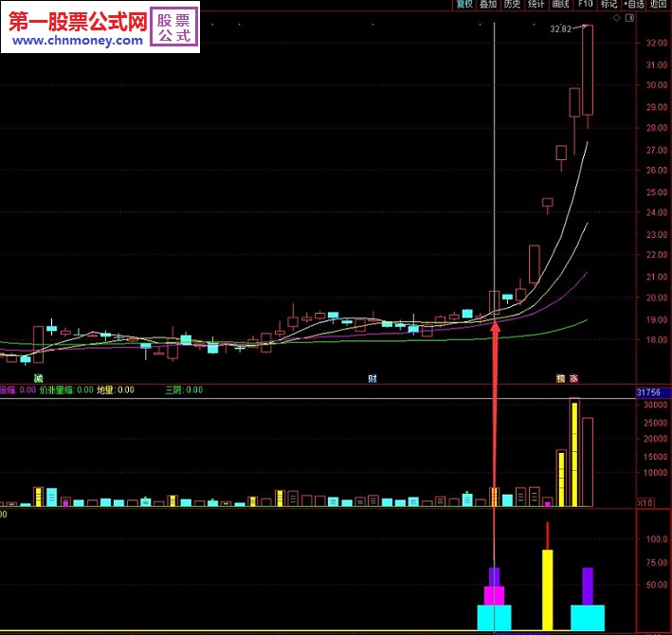The width and height of the screenshot is (672, 635).
Task: Click the 32.00 price axis label
Action: click(x=657, y=43)
